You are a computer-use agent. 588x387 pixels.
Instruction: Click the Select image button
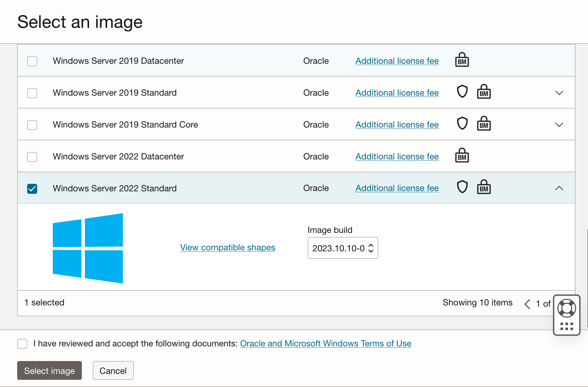49,370
